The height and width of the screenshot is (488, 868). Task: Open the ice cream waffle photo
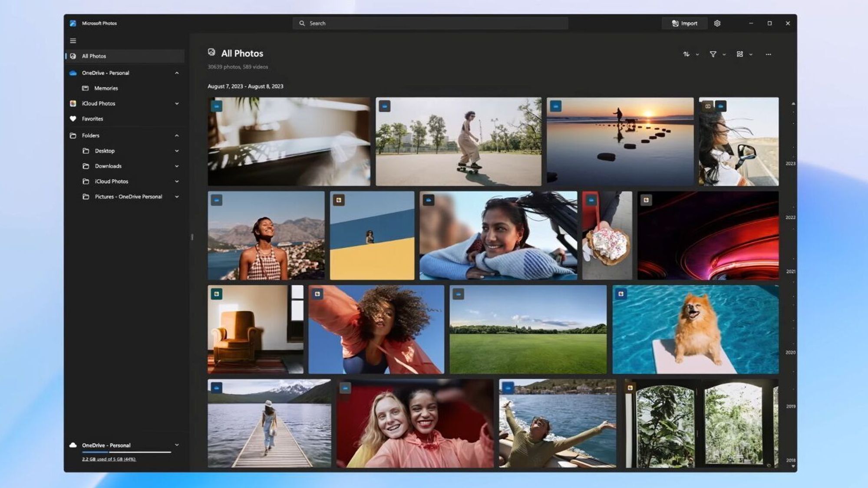coord(607,236)
